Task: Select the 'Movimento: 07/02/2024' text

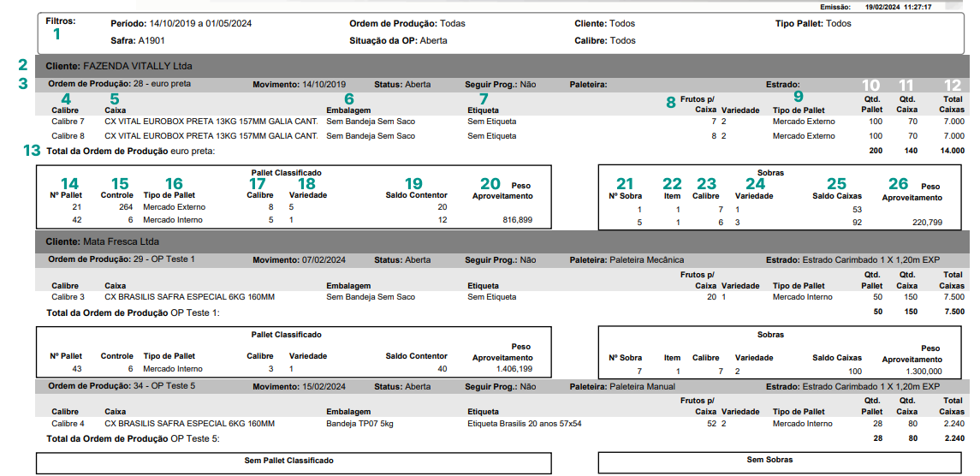Action: (299, 259)
